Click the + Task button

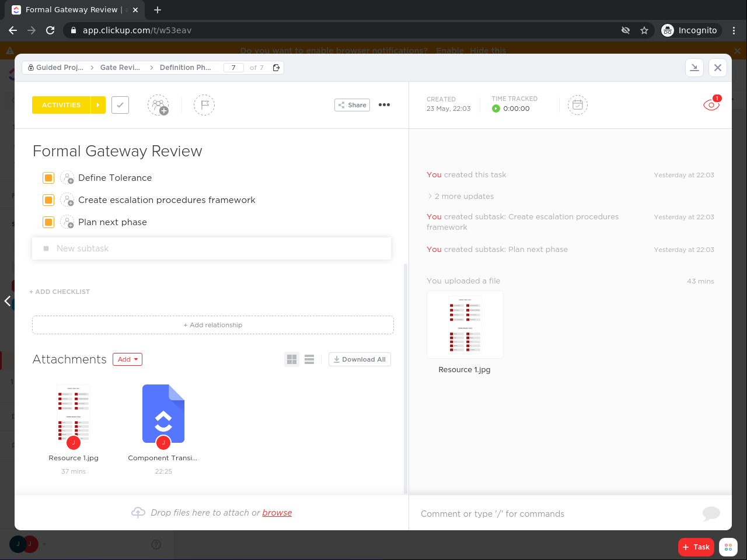pyautogui.click(x=696, y=547)
